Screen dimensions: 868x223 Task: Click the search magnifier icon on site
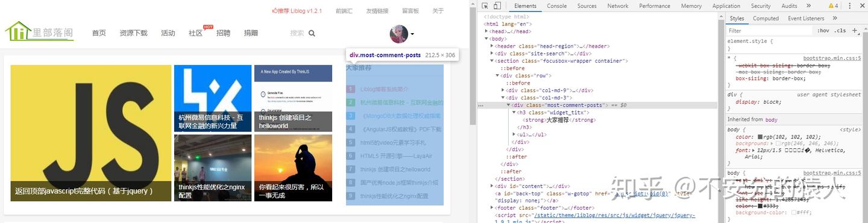312,33
